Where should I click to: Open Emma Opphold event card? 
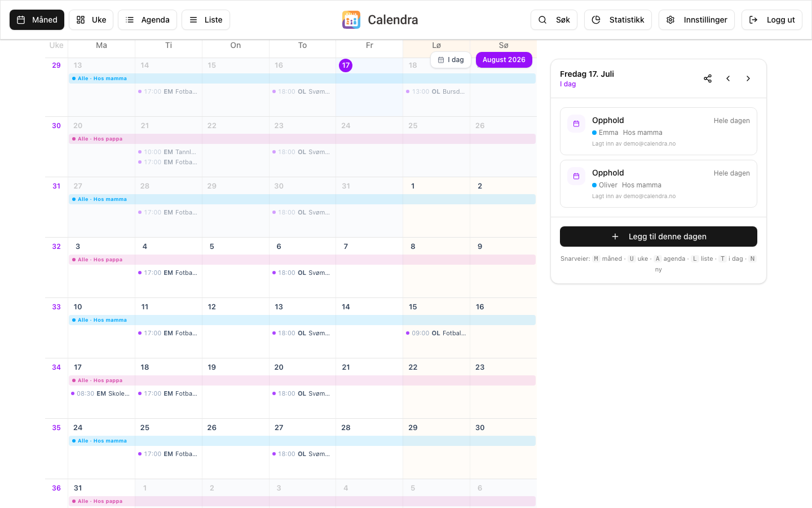(x=659, y=131)
